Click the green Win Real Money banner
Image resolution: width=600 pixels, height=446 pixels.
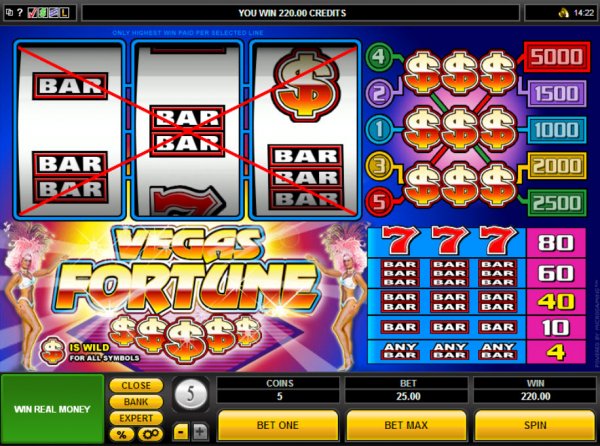tap(52, 409)
